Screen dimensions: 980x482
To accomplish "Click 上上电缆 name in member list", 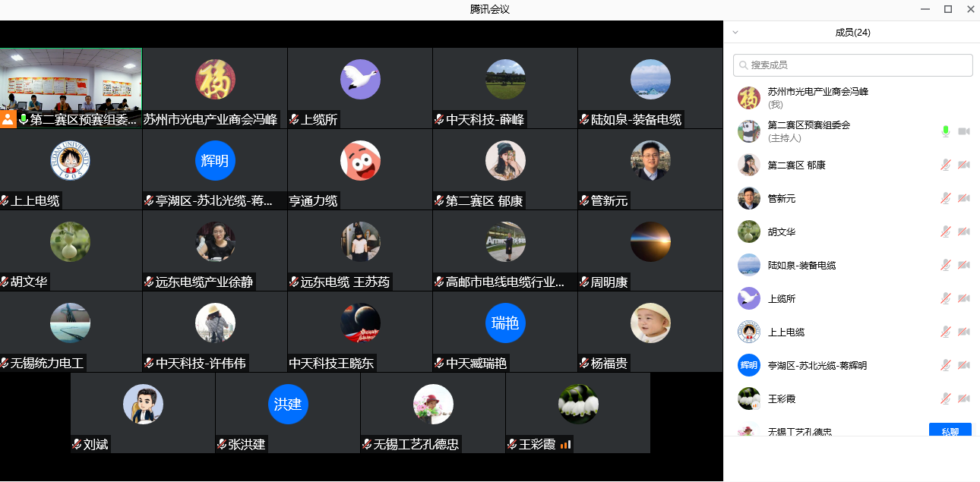I will (786, 332).
